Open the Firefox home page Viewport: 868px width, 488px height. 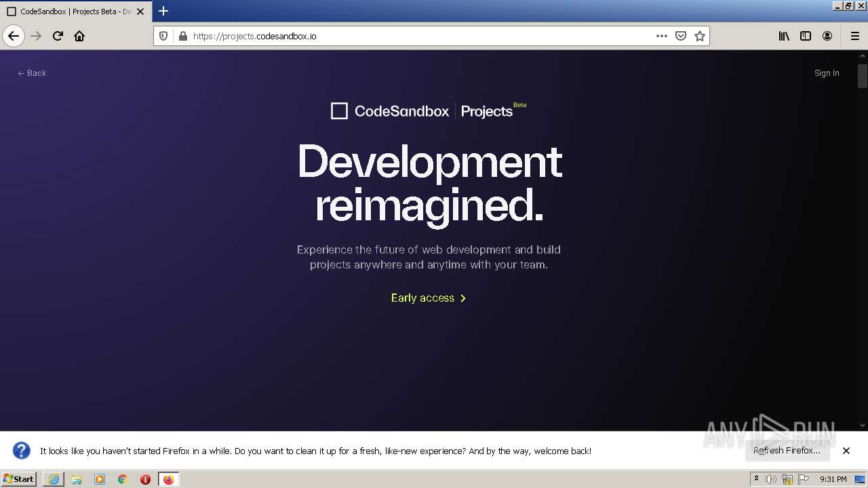[79, 36]
